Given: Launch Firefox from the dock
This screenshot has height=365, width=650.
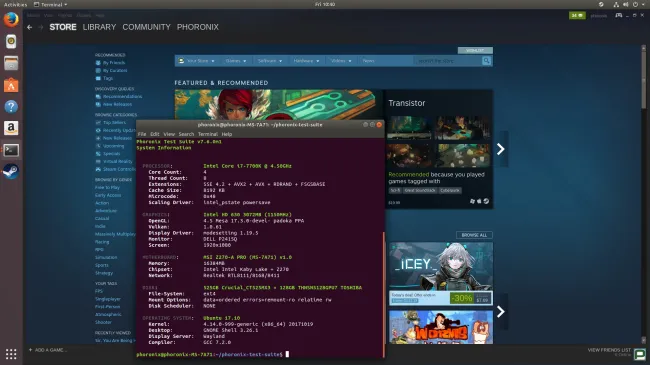Looking at the screenshot, I should pyautogui.click(x=11, y=19).
